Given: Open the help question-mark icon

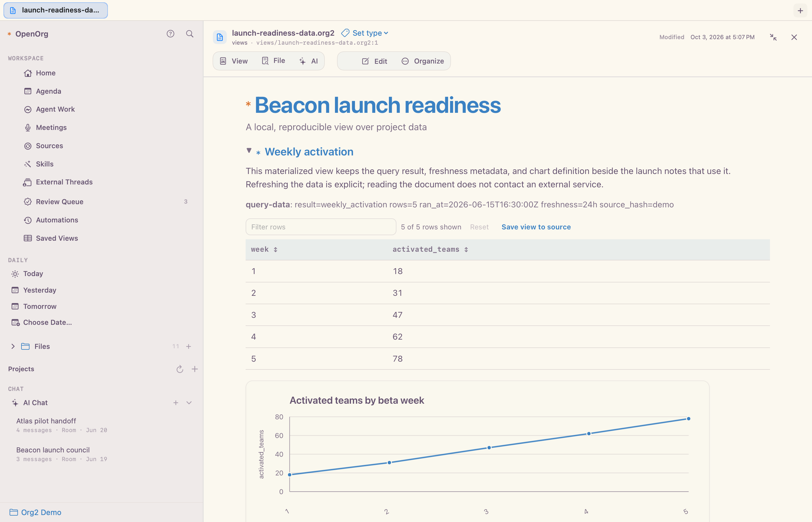Looking at the screenshot, I should (x=171, y=34).
